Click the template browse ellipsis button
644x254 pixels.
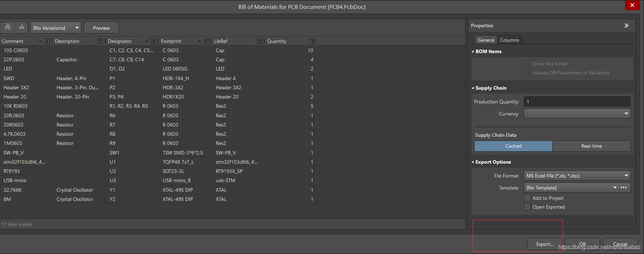624,188
